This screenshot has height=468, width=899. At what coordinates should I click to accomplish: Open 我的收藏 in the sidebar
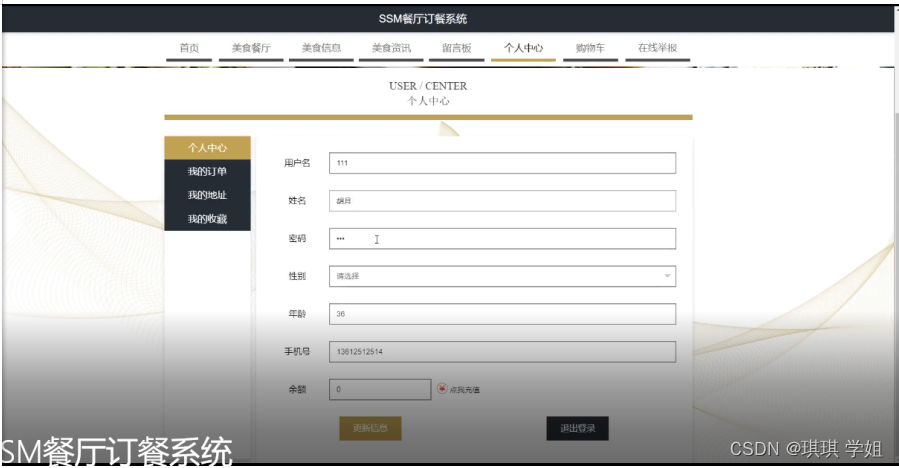(x=208, y=219)
